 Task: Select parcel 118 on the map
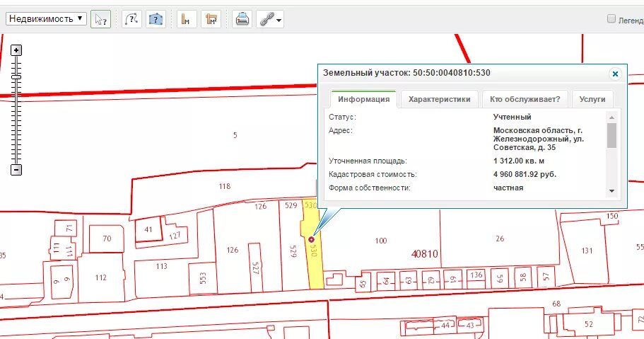tap(225, 186)
